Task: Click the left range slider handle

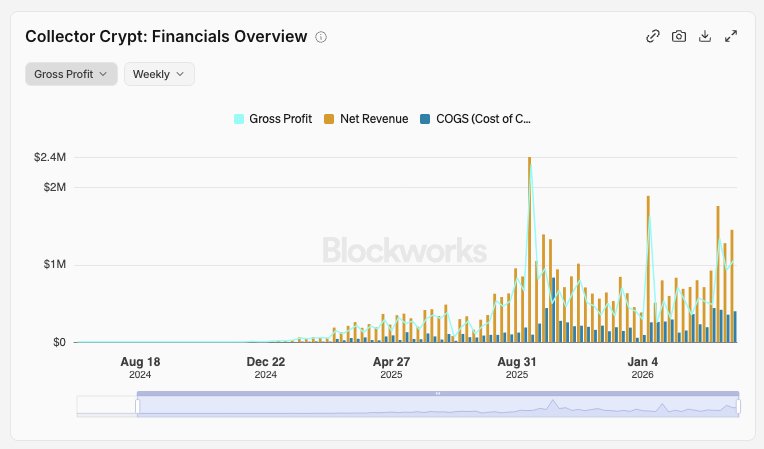Action: pos(137,405)
